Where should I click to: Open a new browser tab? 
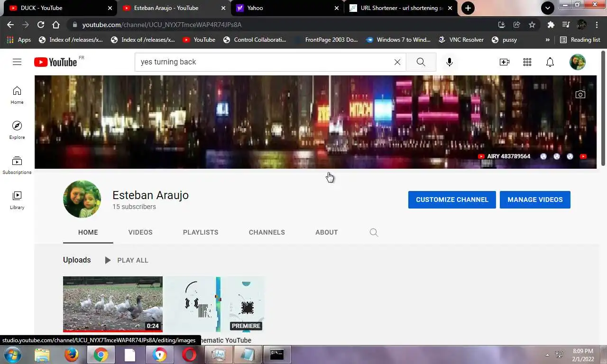coord(468,8)
